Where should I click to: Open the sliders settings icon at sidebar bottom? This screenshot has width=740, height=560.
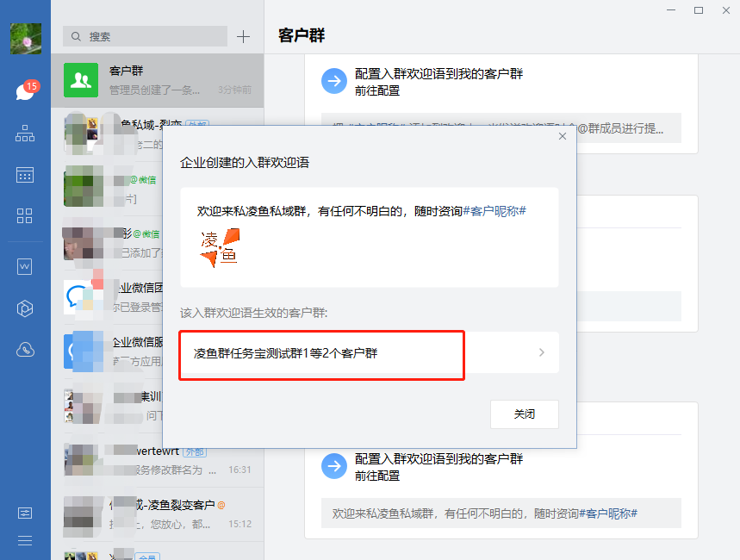coord(25,513)
